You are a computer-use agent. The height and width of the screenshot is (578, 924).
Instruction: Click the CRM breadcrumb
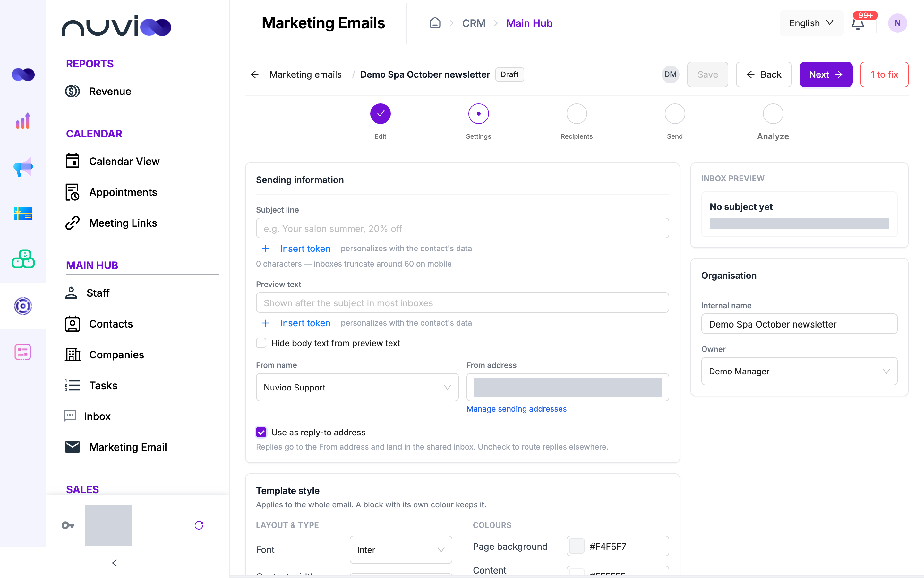point(474,23)
